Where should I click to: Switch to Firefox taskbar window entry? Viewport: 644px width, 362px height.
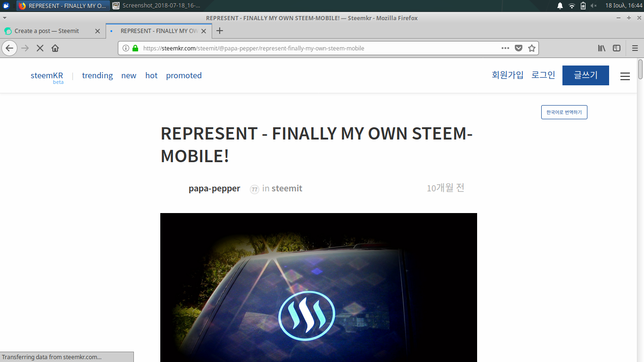pyautogui.click(x=63, y=6)
